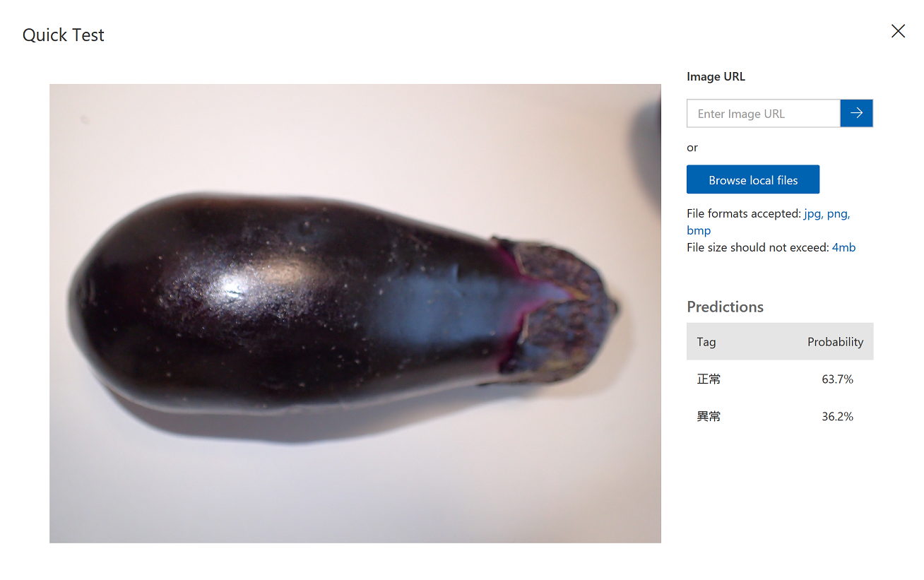Focus the Enter Image URL field
Viewport: 924px width, 580px height.
click(764, 113)
